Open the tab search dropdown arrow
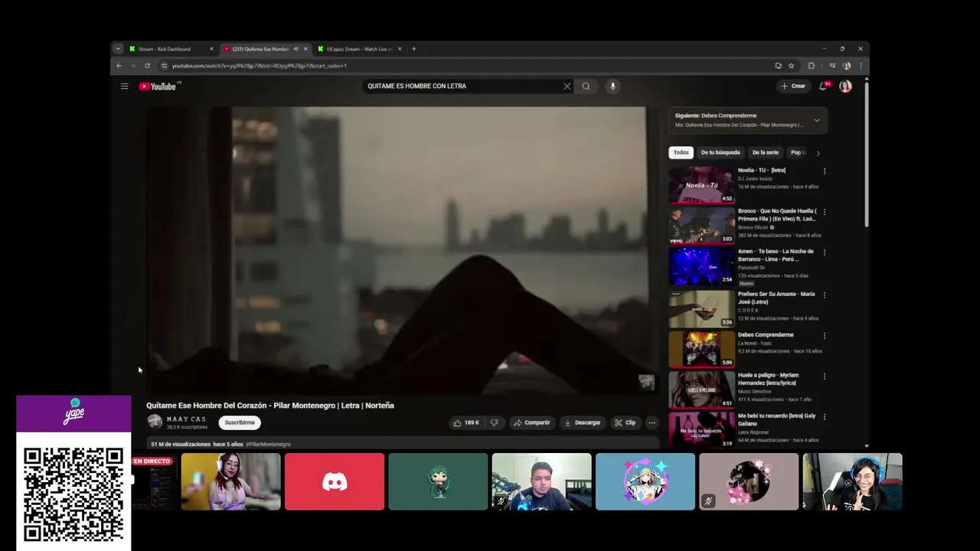 [x=118, y=49]
